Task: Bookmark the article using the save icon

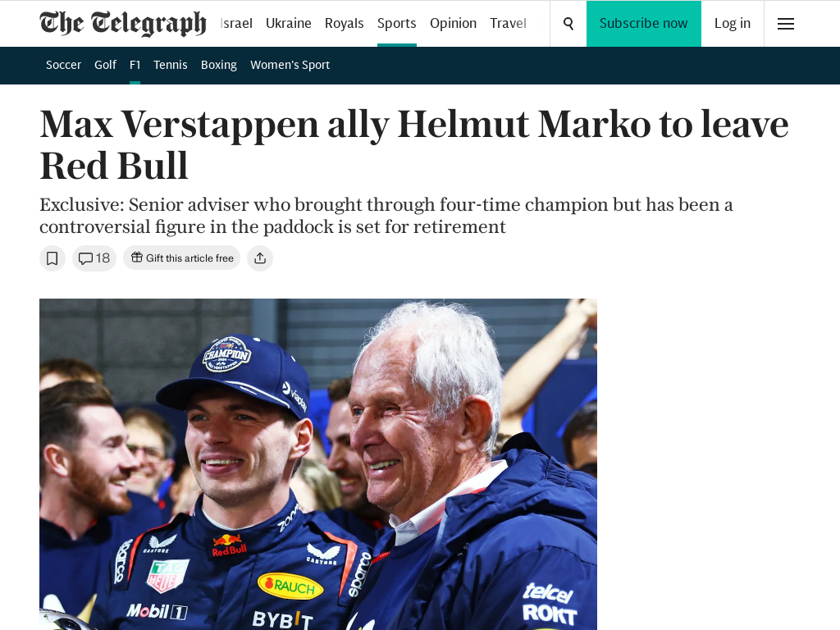Action: point(52,258)
